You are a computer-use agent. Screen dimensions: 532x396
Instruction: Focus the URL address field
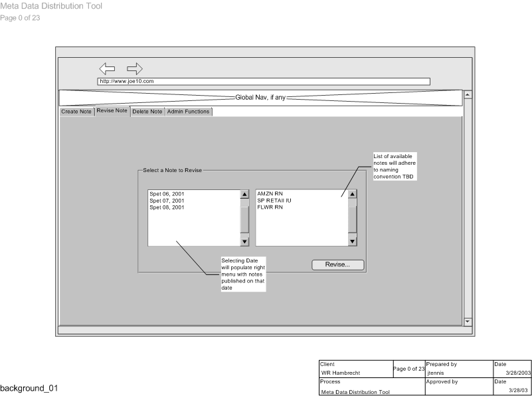(x=264, y=81)
